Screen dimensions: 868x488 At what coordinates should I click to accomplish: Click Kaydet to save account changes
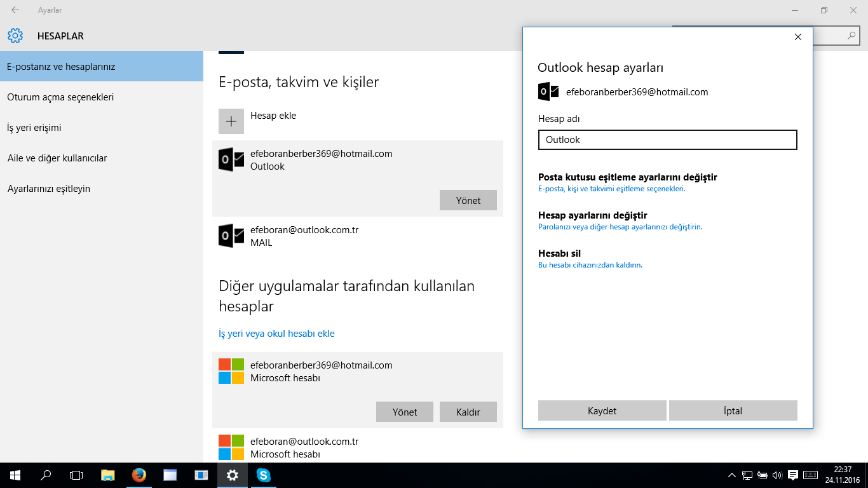point(602,410)
